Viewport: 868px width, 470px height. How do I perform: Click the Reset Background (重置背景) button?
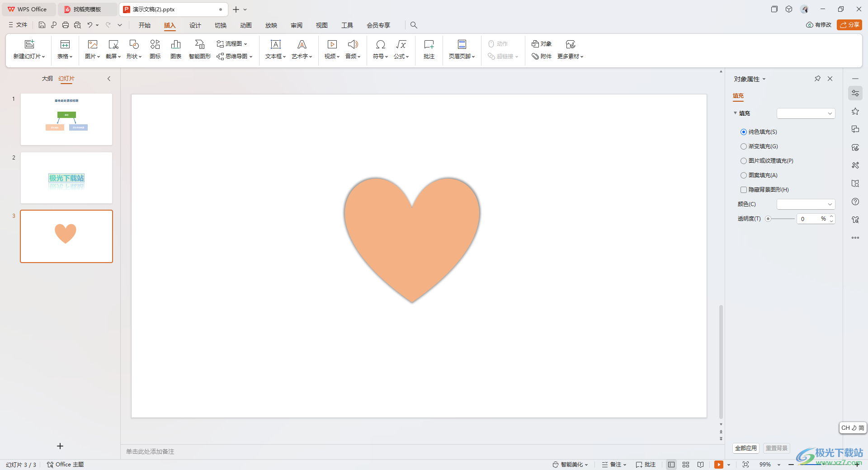click(x=777, y=448)
